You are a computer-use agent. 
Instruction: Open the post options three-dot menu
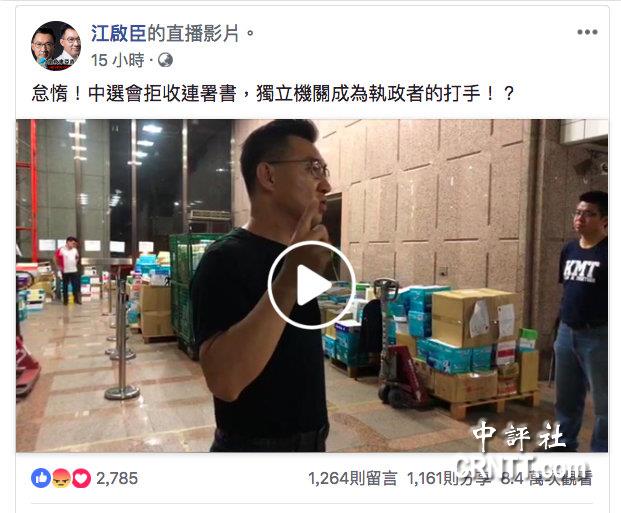click(x=587, y=32)
